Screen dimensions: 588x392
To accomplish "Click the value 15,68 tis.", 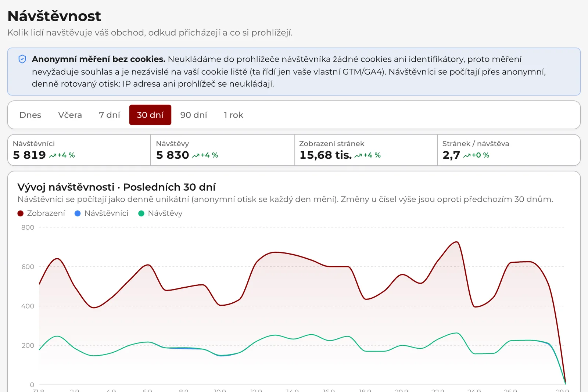I will coord(326,155).
